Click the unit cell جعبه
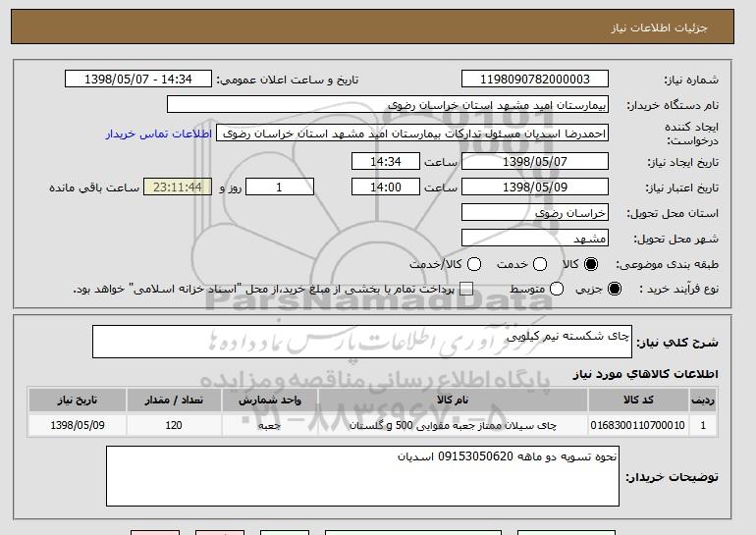 (x=270, y=425)
